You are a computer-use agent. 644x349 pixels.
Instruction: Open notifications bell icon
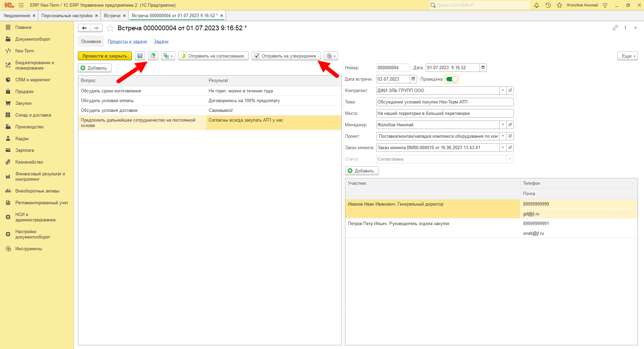[537, 5]
